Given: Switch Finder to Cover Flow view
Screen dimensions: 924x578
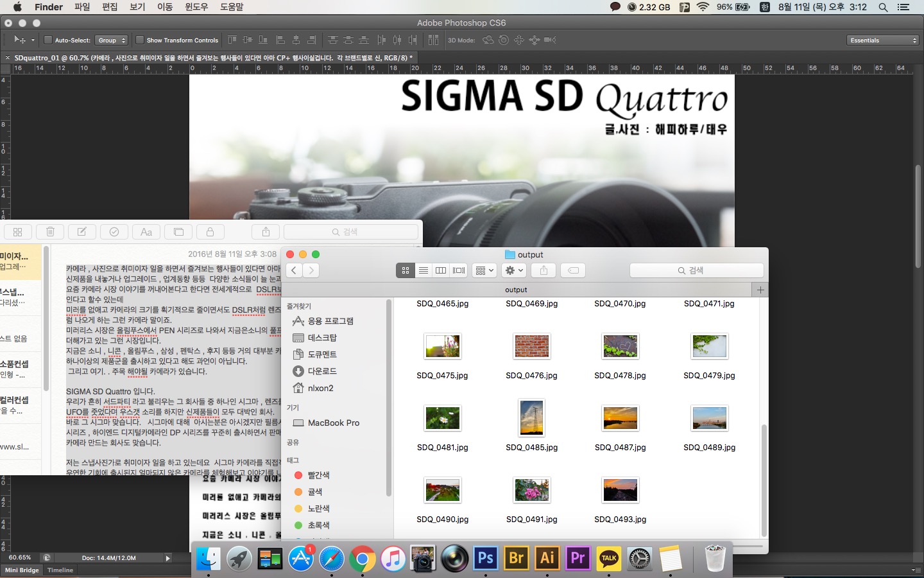Looking at the screenshot, I should click(459, 270).
